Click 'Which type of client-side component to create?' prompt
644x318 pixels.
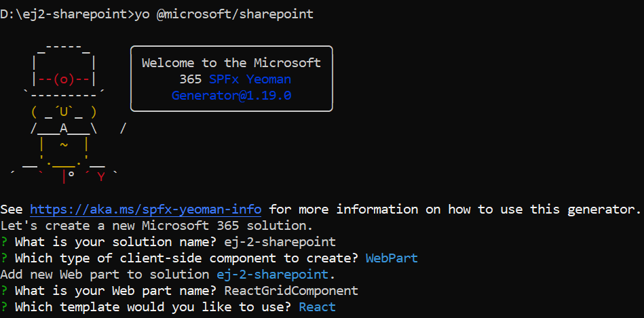click(187, 258)
